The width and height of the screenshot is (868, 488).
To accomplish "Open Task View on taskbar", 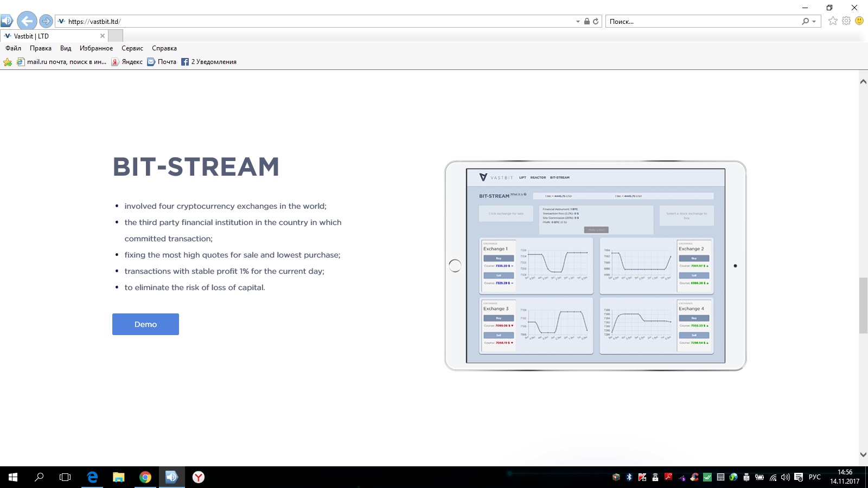I will pyautogui.click(x=65, y=477).
